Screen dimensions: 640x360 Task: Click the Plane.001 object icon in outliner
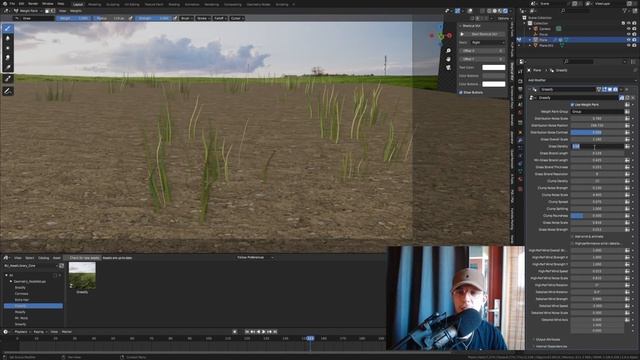(536, 46)
